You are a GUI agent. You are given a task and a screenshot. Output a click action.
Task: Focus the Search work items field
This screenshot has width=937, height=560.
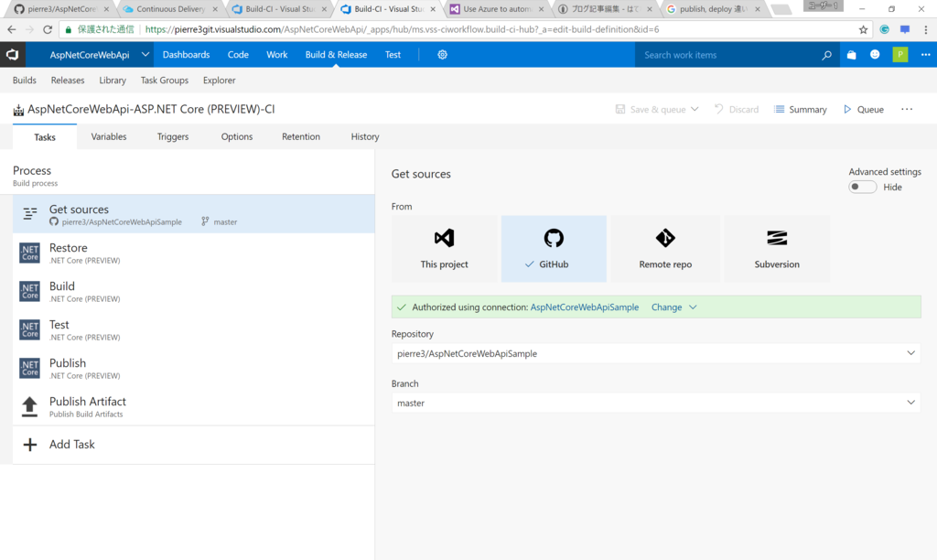[x=727, y=55]
